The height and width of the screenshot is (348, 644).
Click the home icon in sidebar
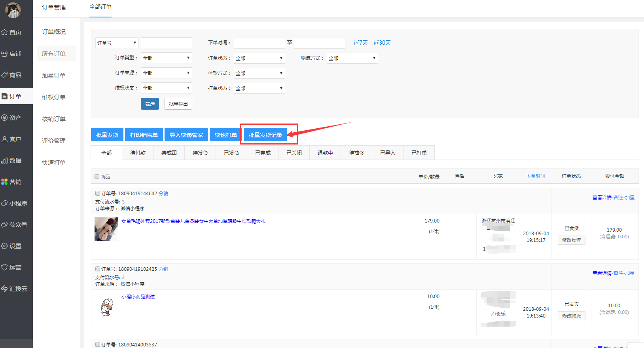[x=5, y=32]
